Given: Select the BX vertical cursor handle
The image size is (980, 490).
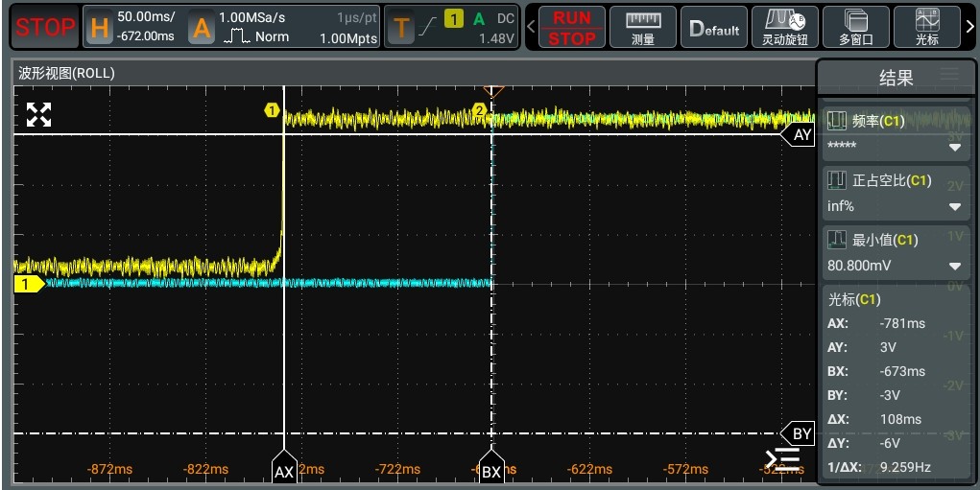Looking at the screenshot, I should 491,471.
